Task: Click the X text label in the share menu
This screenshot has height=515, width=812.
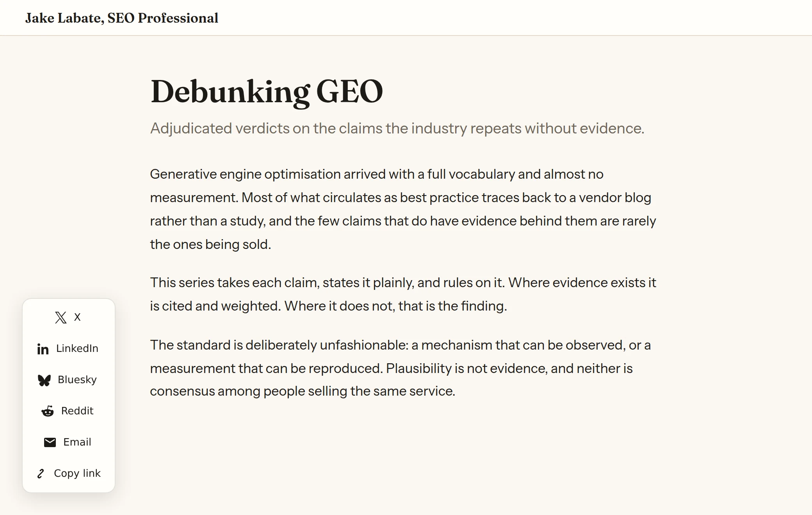Action: tap(77, 317)
